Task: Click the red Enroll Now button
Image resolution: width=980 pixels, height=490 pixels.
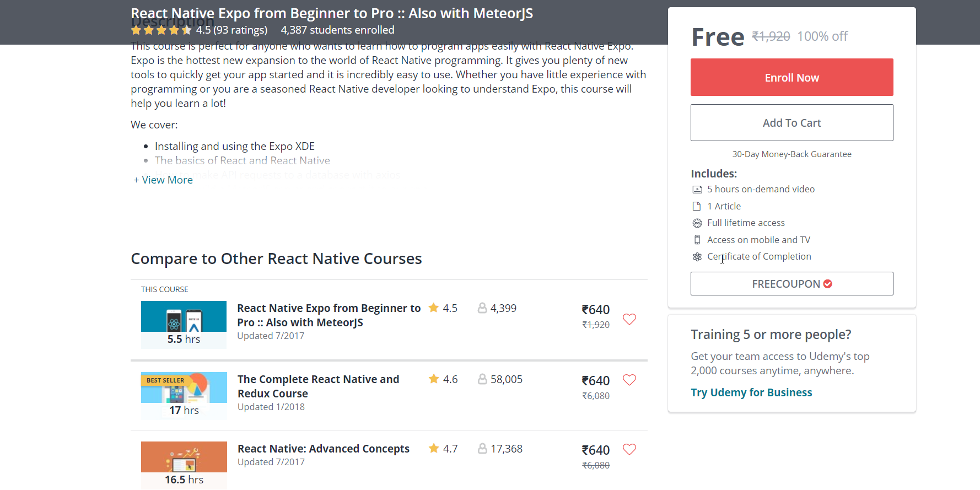Action: point(791,78)
